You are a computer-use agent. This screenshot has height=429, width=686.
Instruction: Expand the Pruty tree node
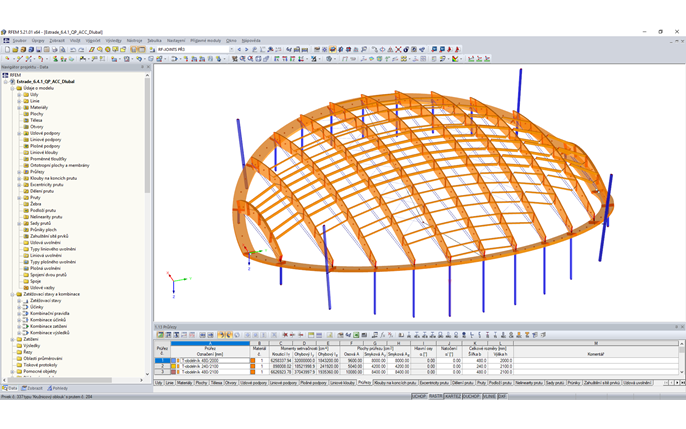(x=19, y=198)
